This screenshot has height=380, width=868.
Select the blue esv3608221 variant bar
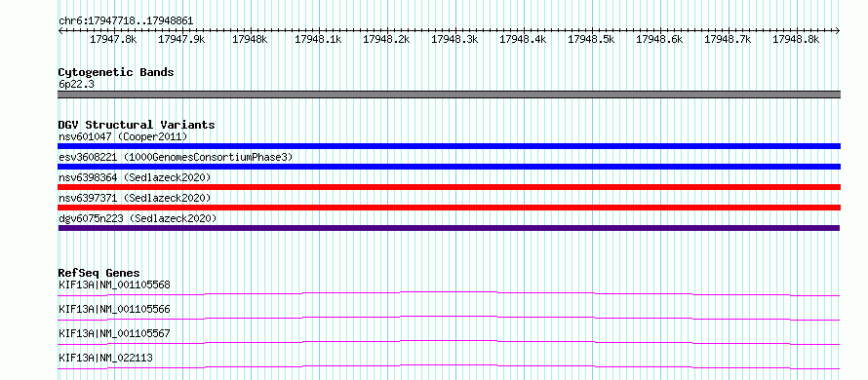click(449, 167)
